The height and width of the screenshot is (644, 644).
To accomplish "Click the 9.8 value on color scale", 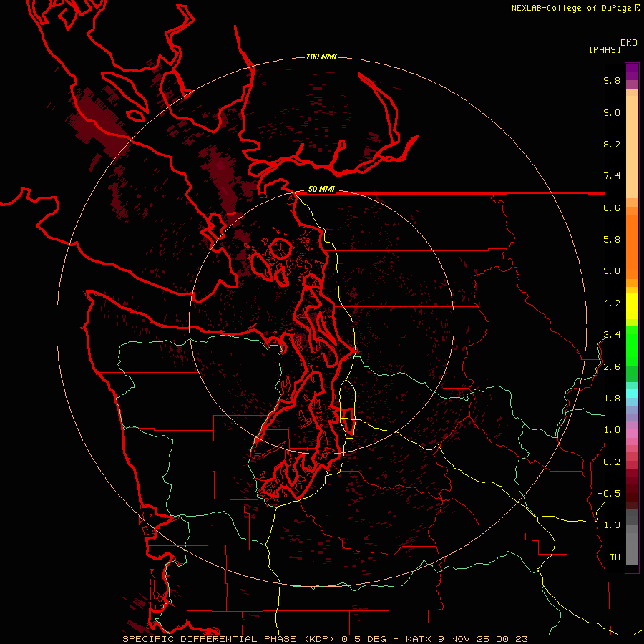I will tap(612, 80).
